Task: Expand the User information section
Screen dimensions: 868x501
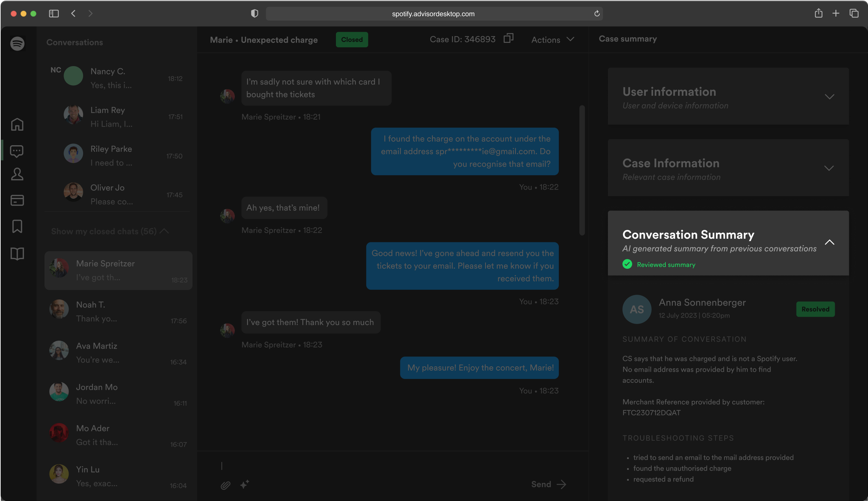Action: [x=829, y=97]
